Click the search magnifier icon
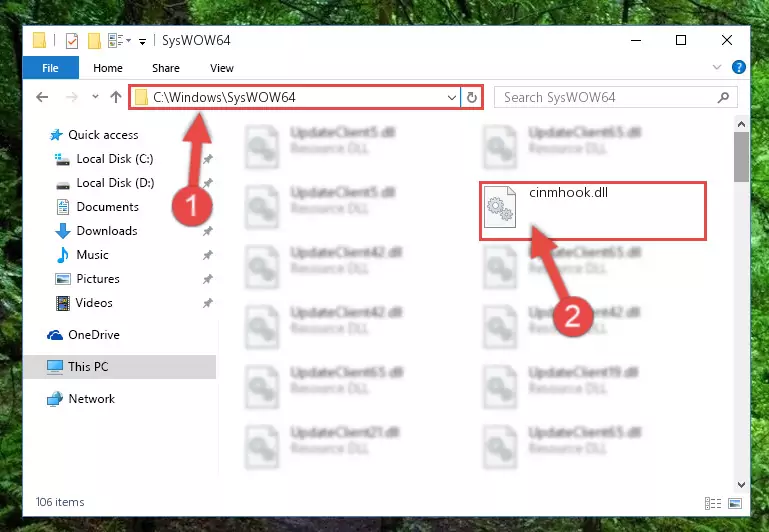This screenshot has height=532, width=769. pos(723,98)
